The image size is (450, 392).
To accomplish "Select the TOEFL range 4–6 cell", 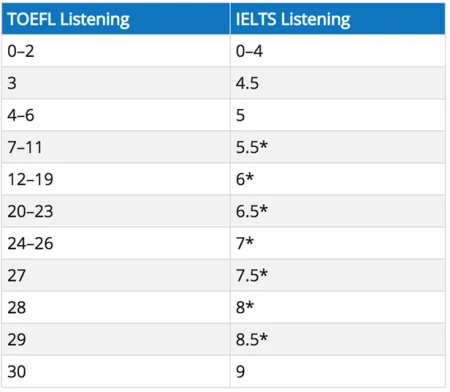I will tap(116, 115).
